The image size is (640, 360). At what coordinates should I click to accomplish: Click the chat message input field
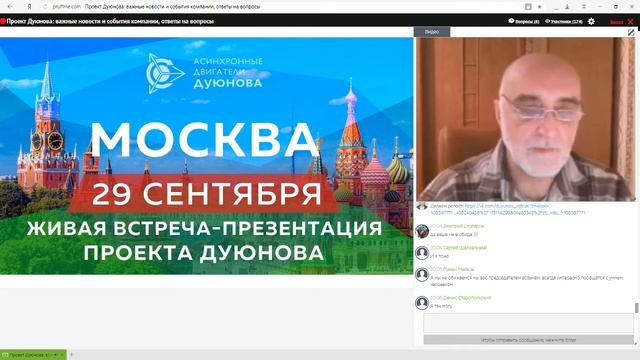pyautogui.click(x=528, y=323)
